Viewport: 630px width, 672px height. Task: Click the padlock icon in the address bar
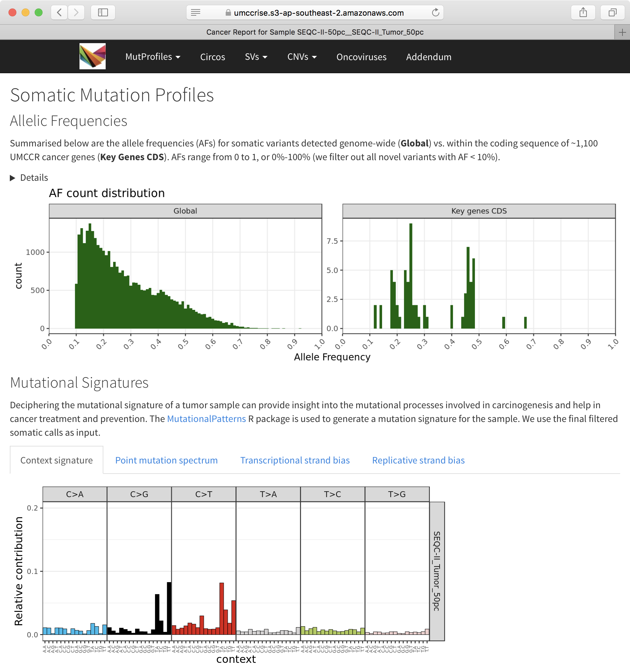click(x=228, y=13)
